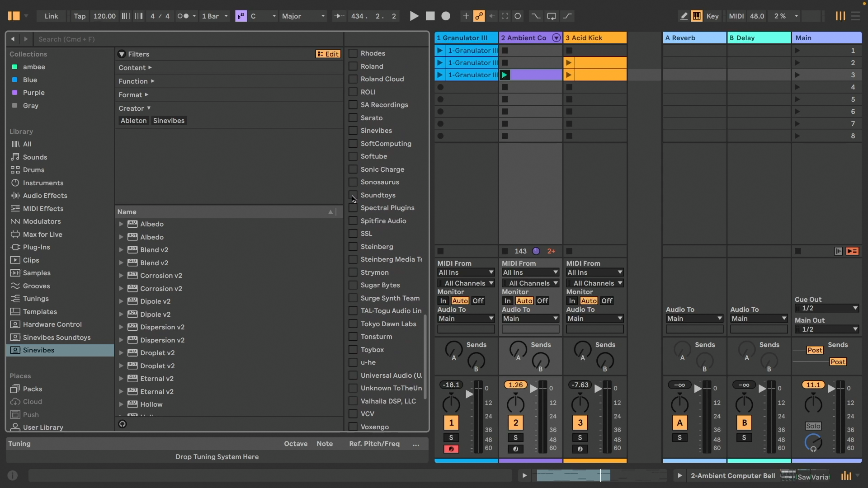This screenshot has height=488, width=868.
Task: Check the Rhodes creator checkbox
Action: tap(353, 53)
